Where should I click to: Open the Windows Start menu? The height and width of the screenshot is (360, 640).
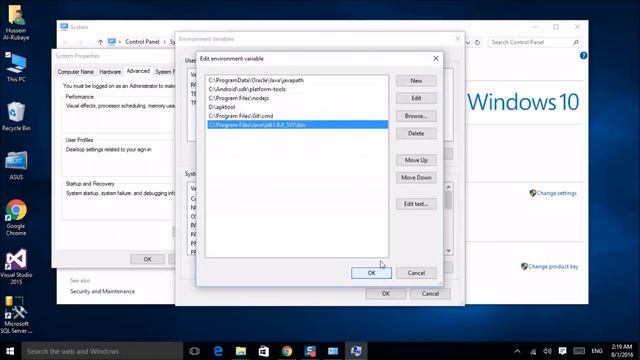(10, 351)
